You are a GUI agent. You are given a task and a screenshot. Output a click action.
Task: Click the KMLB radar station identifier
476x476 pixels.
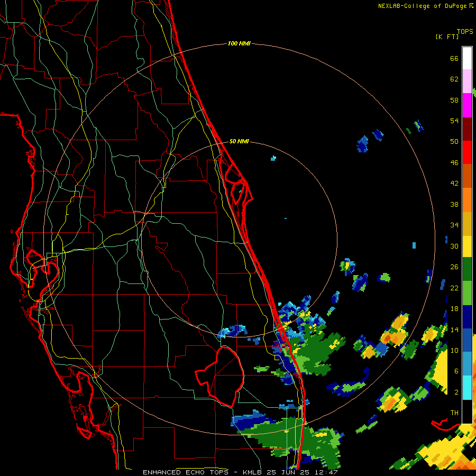[253, 472]
